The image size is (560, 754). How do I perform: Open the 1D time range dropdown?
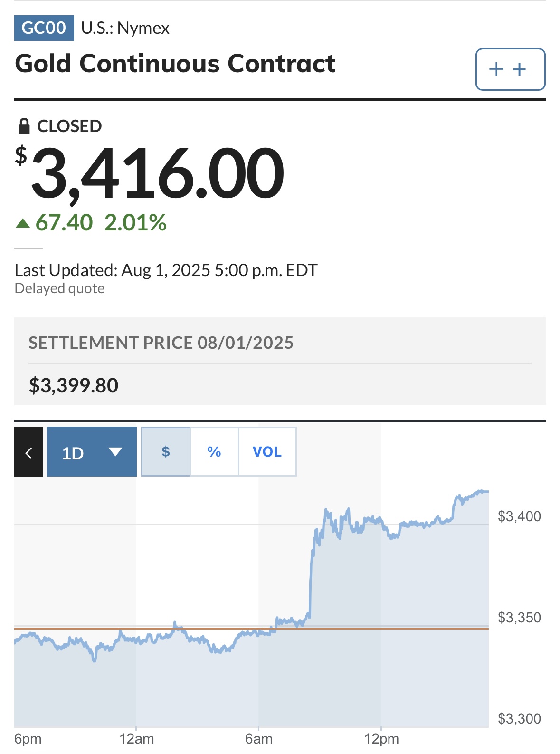point(92,452)
